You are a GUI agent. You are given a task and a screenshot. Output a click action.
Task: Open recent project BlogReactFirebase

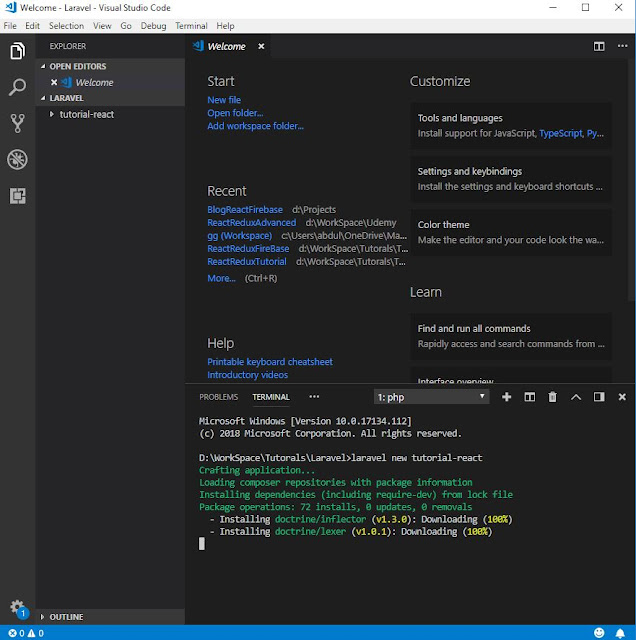tap(245, 209)
